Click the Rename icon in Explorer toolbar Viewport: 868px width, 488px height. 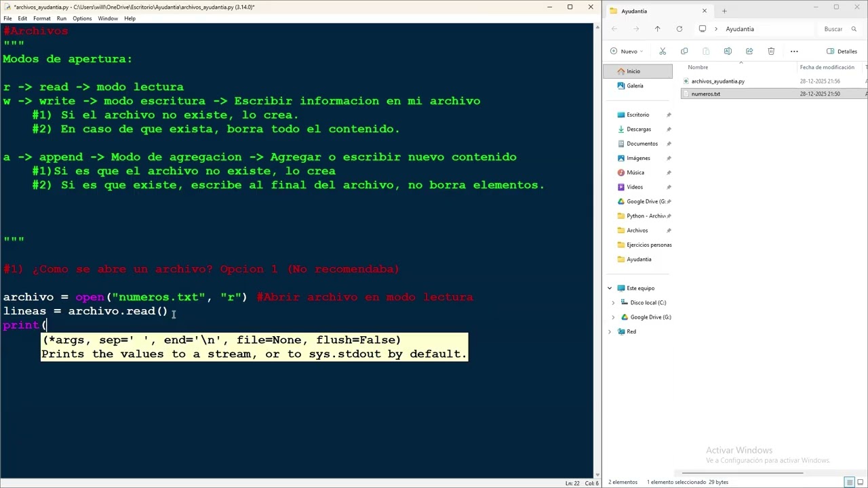(x=728, y=52)
